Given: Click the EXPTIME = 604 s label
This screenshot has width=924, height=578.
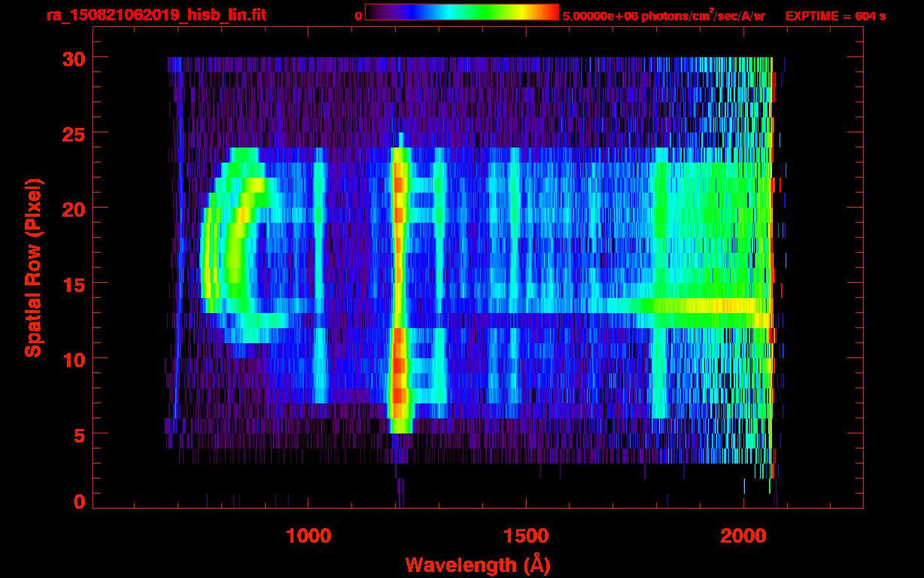Looking at the screenshot, I should (x=835, y=16).
